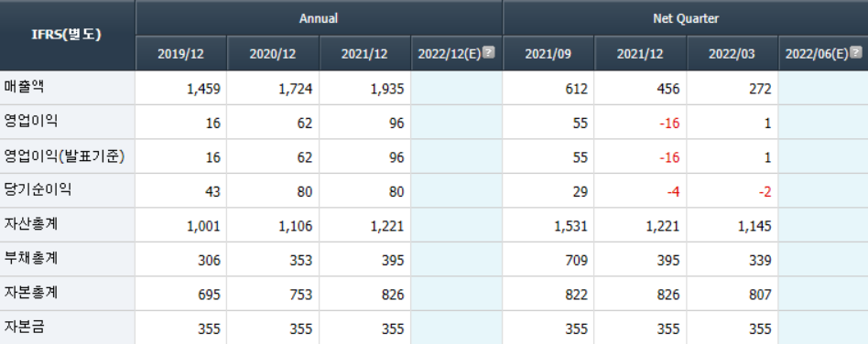Click help icon next to 2022/12(E)

(489, 52)
